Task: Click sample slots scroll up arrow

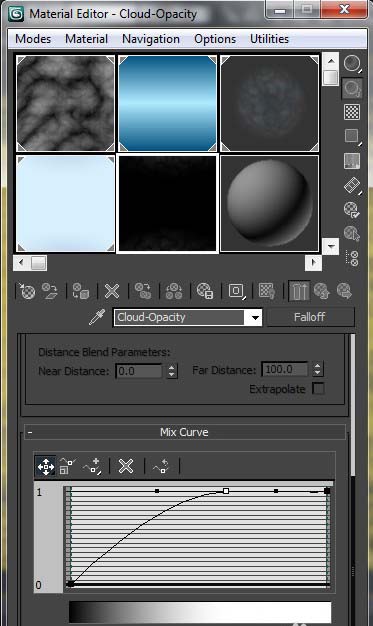Action: click(331, 61)
